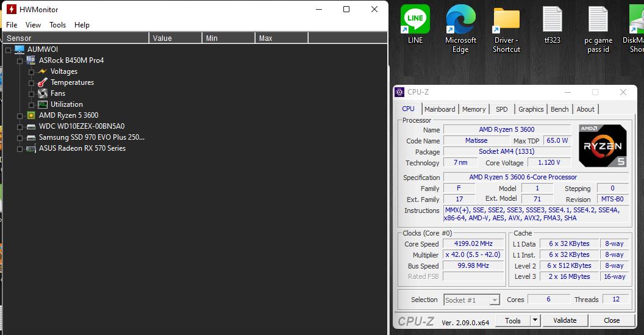
Task: Click the AUMWOI computer icon
Action: tap(20, 49)
